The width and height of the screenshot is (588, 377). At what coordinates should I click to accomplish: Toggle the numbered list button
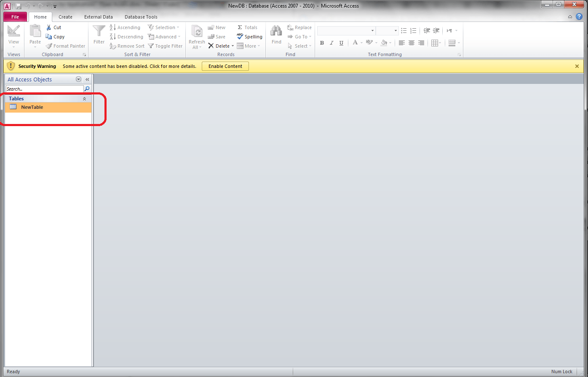point(413,31)
